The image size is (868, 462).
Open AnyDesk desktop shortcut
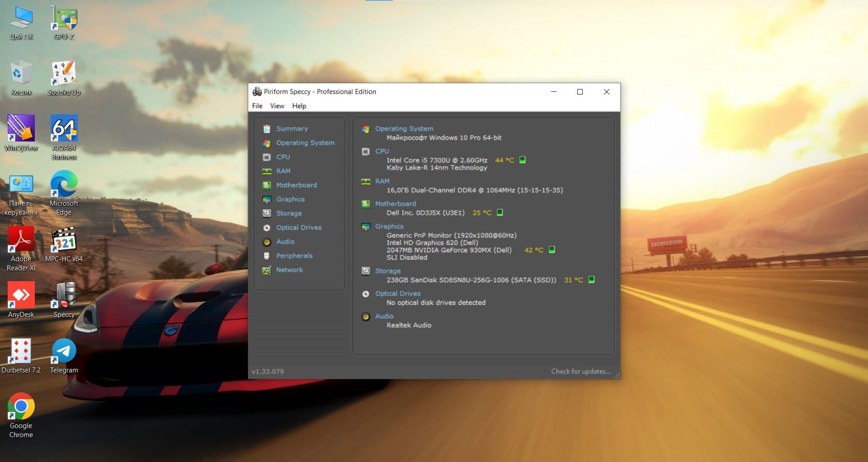tap(21, 300)
